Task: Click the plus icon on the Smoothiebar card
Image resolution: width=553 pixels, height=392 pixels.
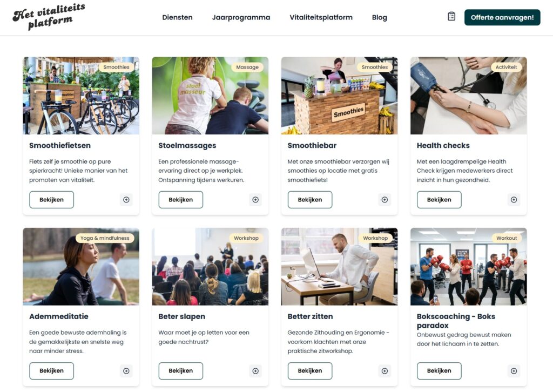Action: click(385, 199)
